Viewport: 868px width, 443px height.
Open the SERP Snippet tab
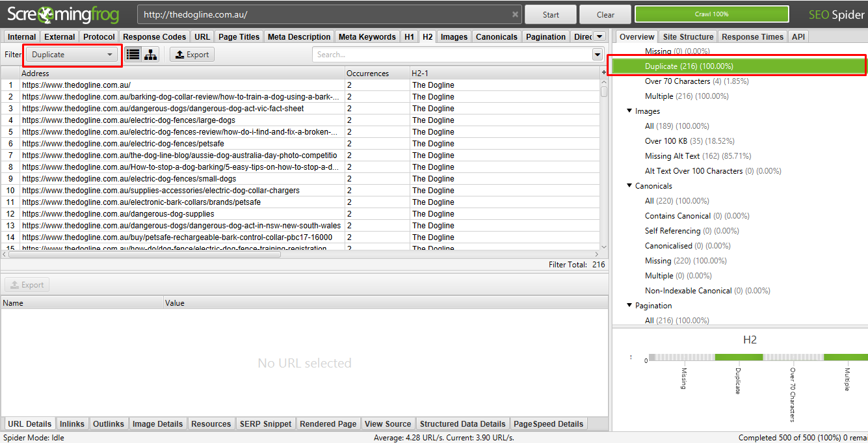coord(265,424)
